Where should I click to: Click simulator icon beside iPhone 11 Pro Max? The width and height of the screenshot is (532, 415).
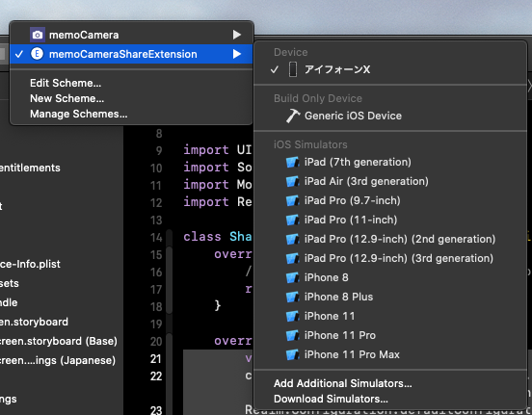tap(292, 354)
